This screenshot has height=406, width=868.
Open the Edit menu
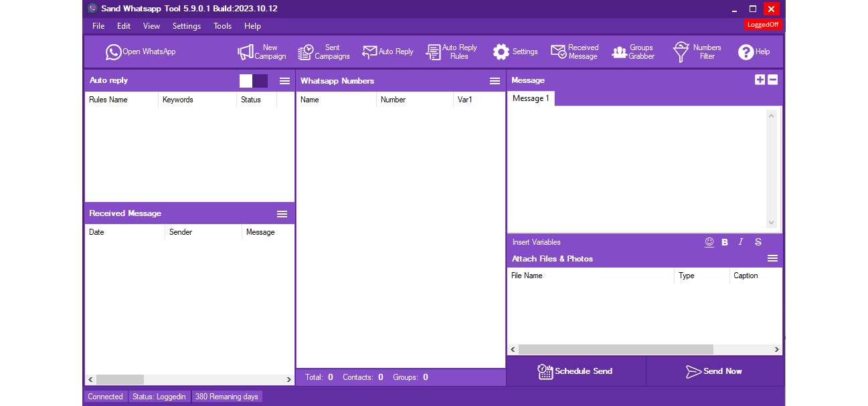pyautogui.click(x=124, y=26)
